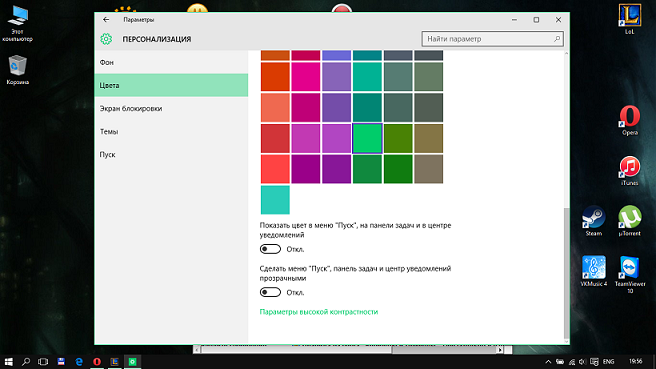This screenshot has height=369, width=656.
Task: Check battery status in system tray
Action: point(560,362)
